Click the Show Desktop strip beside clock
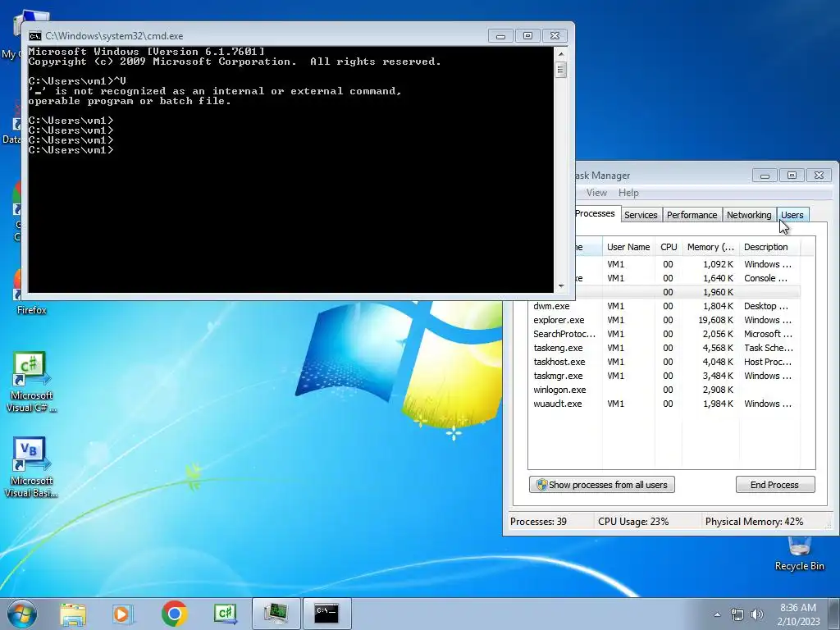Screen dimensions: 840x630 [835, 614]
